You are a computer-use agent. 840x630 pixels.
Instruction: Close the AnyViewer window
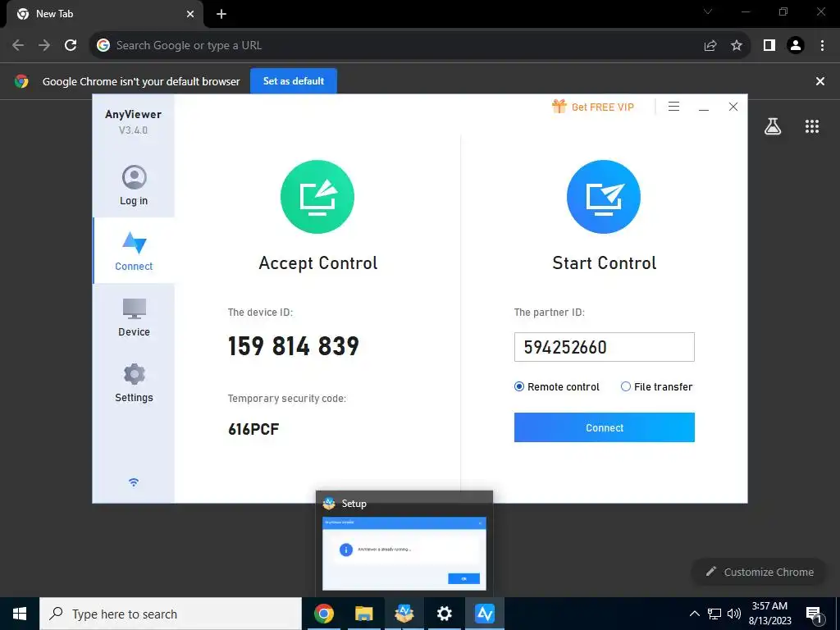pyautogui.click(x=733, y=107)
